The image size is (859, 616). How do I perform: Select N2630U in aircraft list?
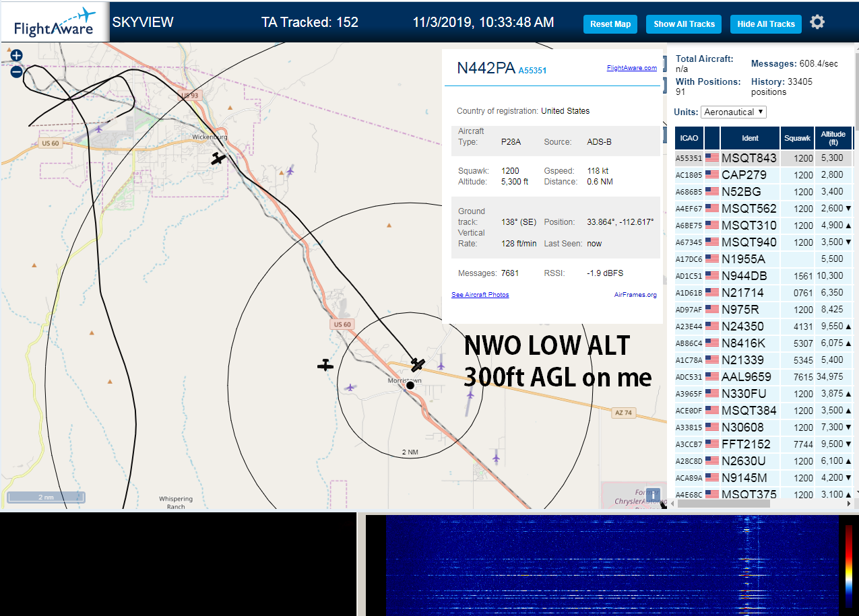point(743,461)
